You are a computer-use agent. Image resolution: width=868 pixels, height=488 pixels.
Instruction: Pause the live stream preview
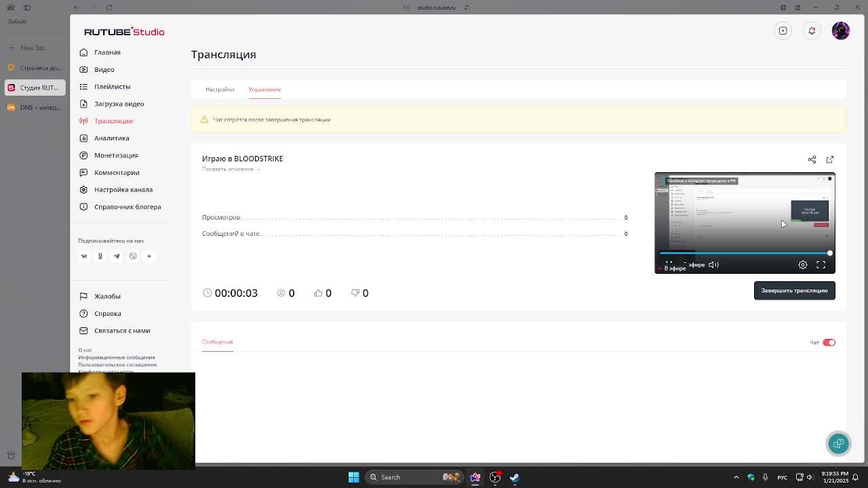click(x=669, y=264)
